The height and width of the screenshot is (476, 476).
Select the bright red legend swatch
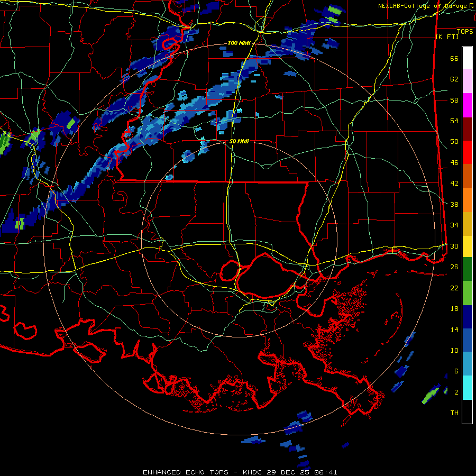(x=467, y=152)
